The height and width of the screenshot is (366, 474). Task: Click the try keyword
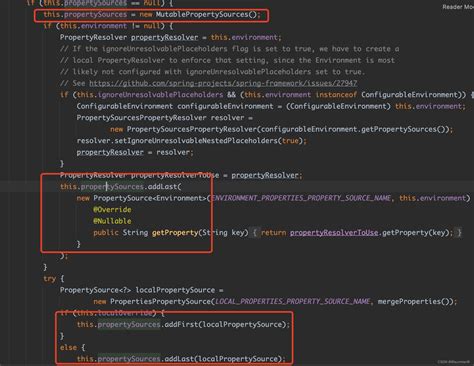point(50,279)
